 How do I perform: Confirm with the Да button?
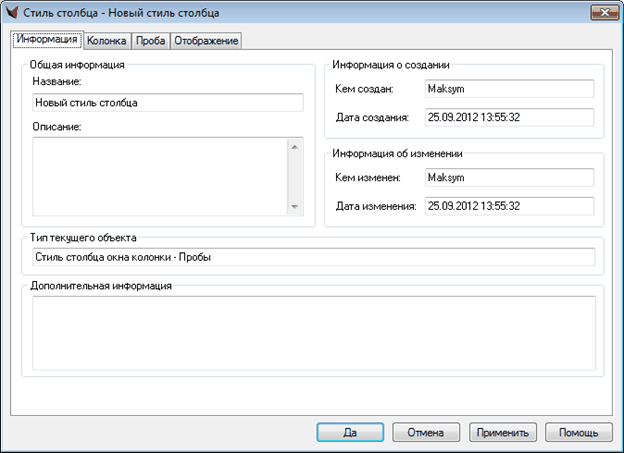click(350, 433)
